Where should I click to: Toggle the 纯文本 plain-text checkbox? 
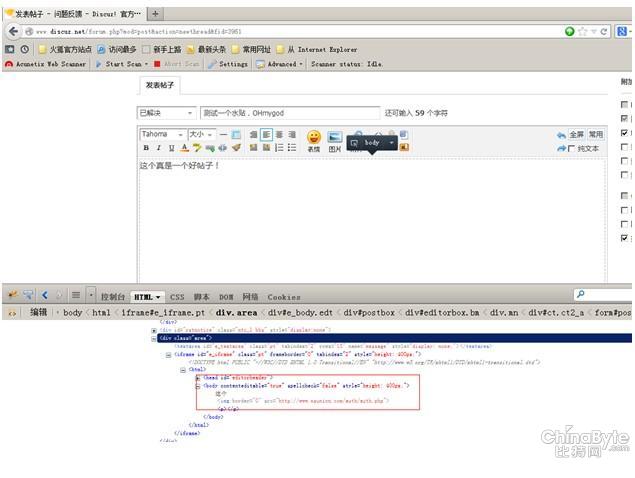tap(571, 149)
